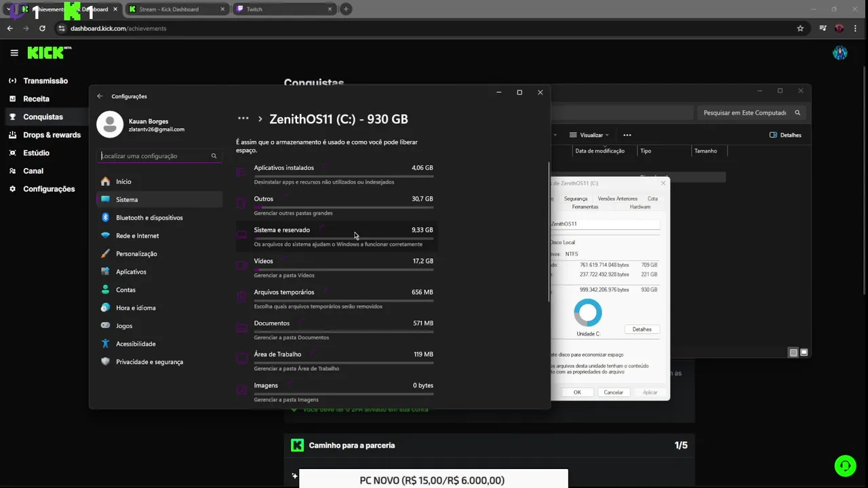Open Aplicativos settings page
This screenshot has height=488, width=868.
point(159,271)
